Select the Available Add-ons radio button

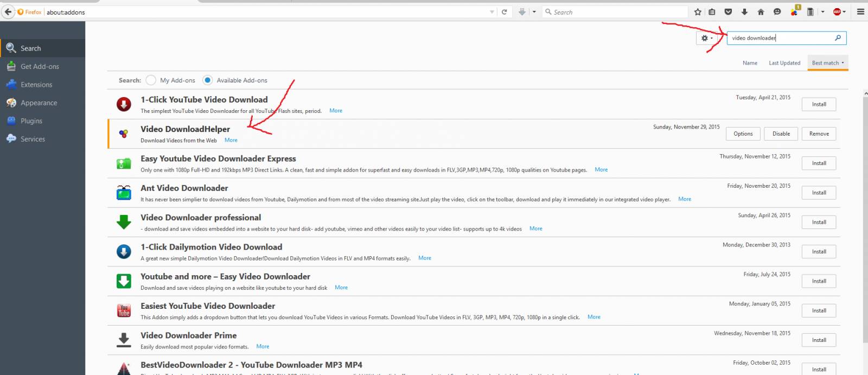pyautogui.click(x=207, y=80)
